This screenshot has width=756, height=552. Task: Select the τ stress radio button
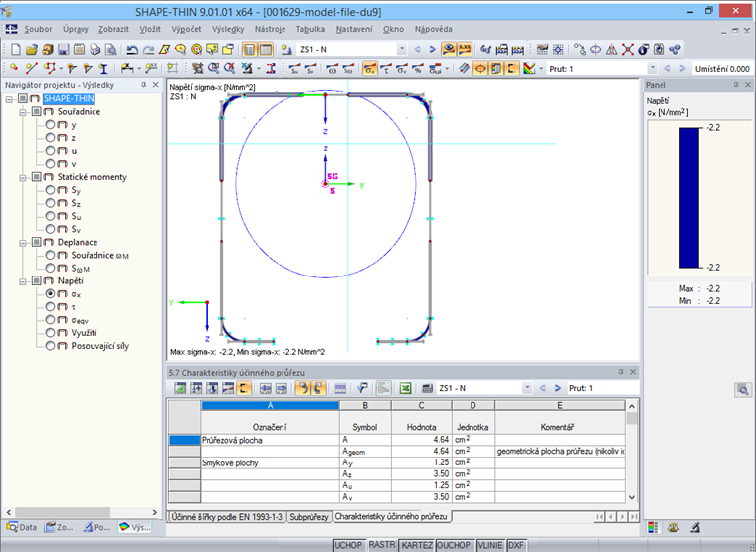pyautogui.click(x=51, y=308)
